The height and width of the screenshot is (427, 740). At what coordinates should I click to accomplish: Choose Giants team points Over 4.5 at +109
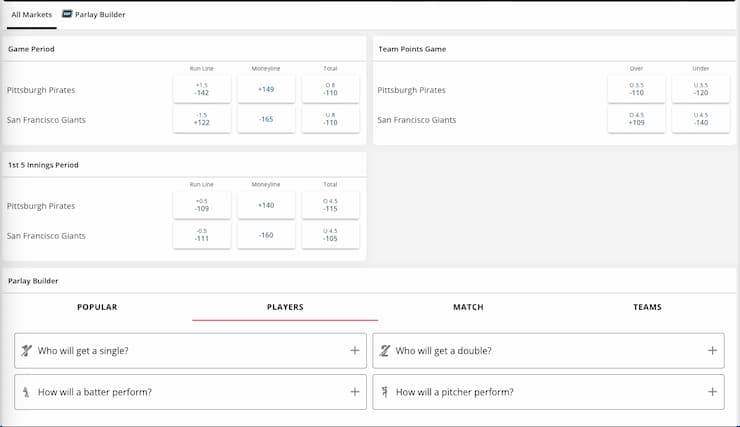(x=636, y=120)
